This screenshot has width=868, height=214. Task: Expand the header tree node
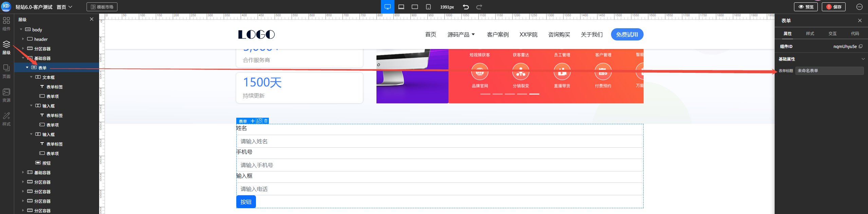click(23, 39)
